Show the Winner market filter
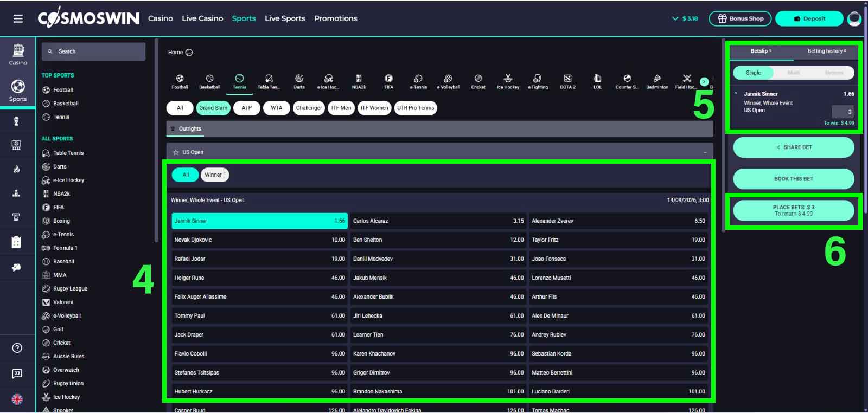Viewport: 868px width, 413px height. (215, 175)
